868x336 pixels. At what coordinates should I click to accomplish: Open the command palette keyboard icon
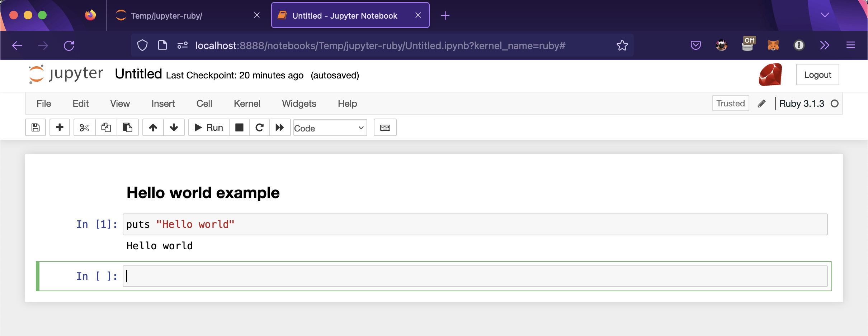[x=385, y=128]
